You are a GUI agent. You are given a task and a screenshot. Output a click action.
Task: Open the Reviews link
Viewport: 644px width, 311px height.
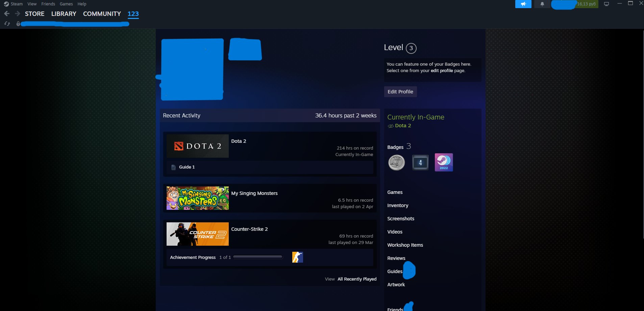pyautogui.click(x=396, y=258)
